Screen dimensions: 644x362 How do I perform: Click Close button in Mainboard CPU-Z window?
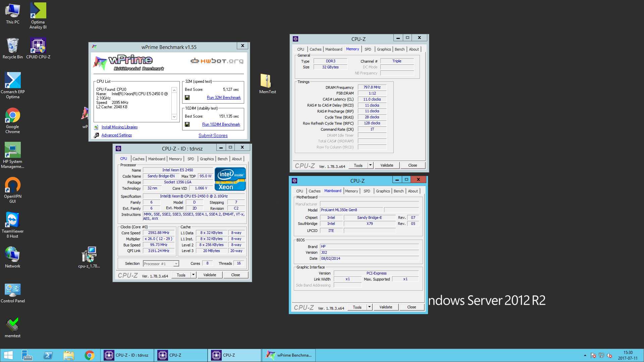coord(412,307)
